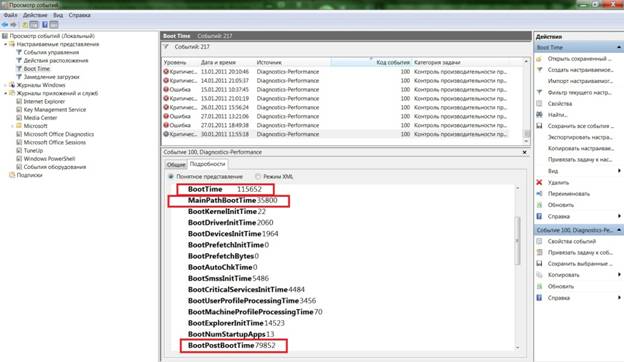The width and height of the screenshot is (624, 362).
Task: Click the log icon beside Internet Explorer
Action: pos(19,101)
